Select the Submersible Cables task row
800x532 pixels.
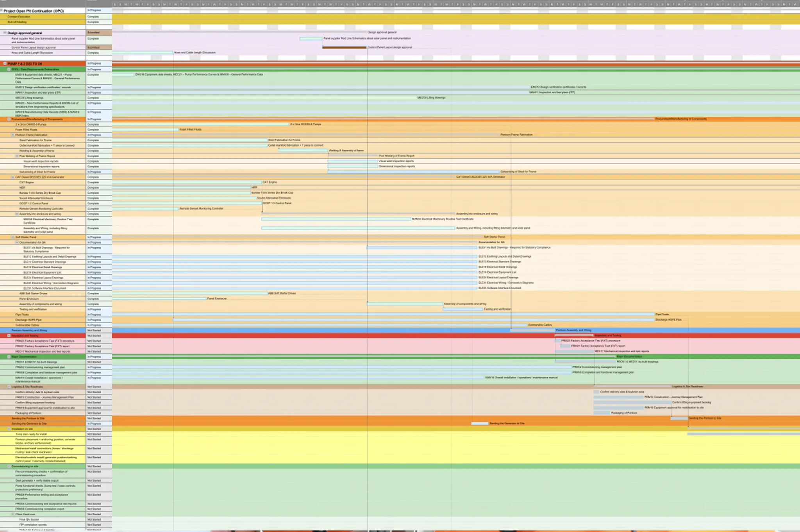point(43,325)
